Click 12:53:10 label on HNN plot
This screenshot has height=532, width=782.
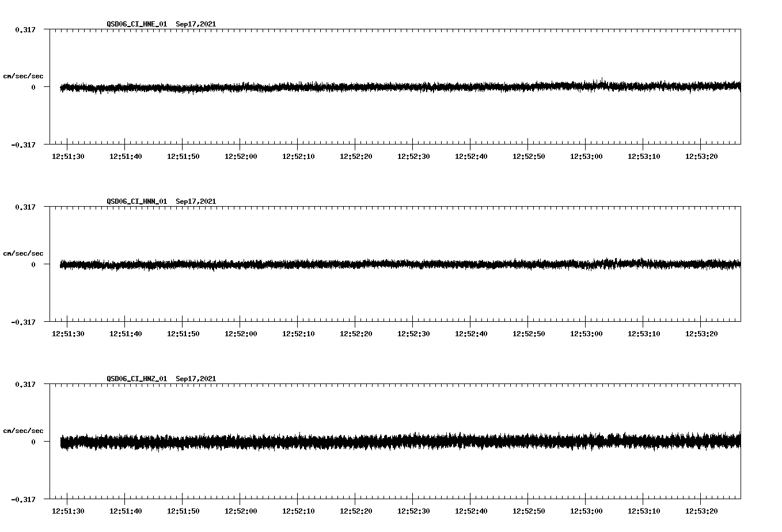(644, 334)
